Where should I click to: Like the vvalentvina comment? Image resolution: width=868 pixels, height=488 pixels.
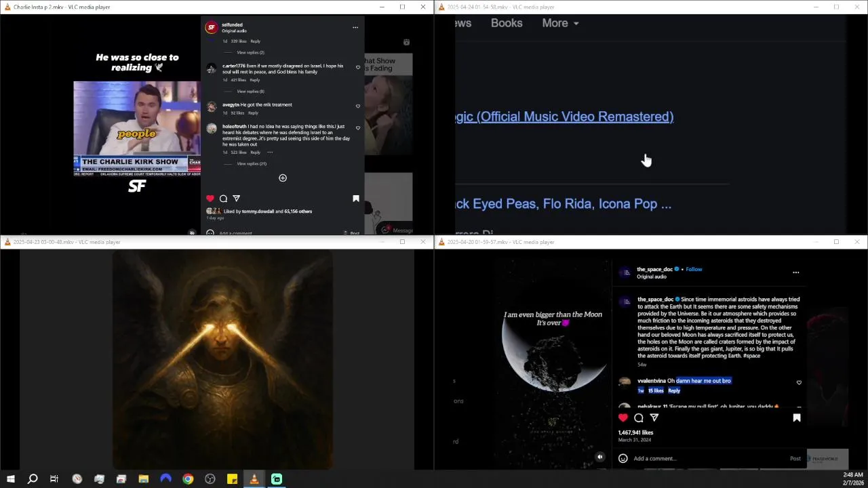(799, 383)
